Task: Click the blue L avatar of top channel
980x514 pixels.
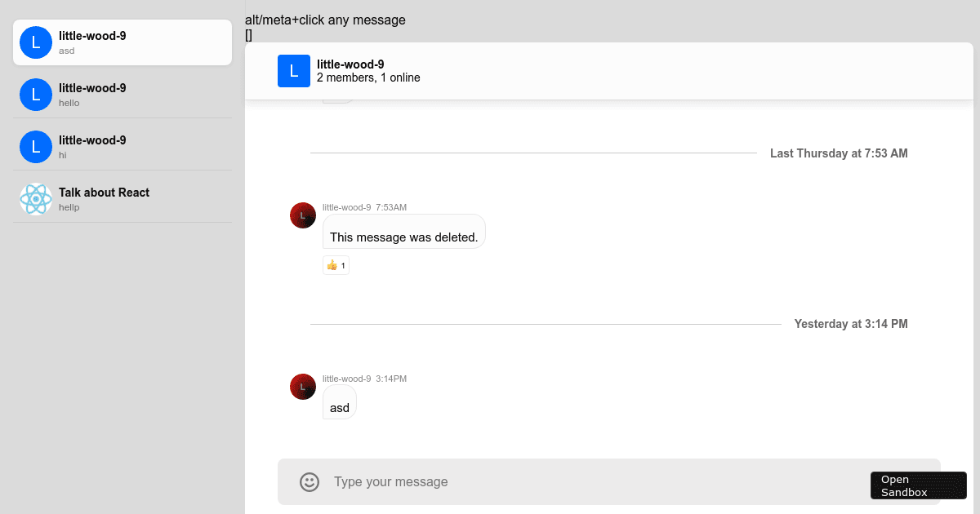Action: click(x=36, y=42)
